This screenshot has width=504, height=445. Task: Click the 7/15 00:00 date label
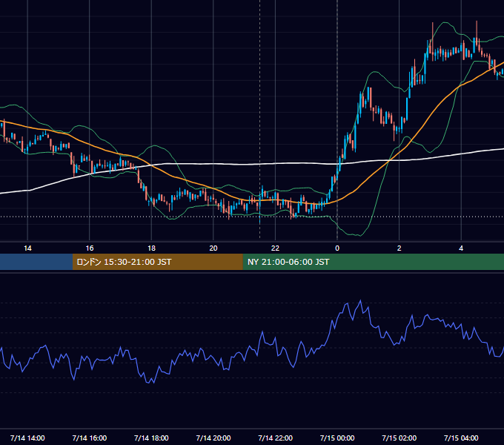click(337, 438)
